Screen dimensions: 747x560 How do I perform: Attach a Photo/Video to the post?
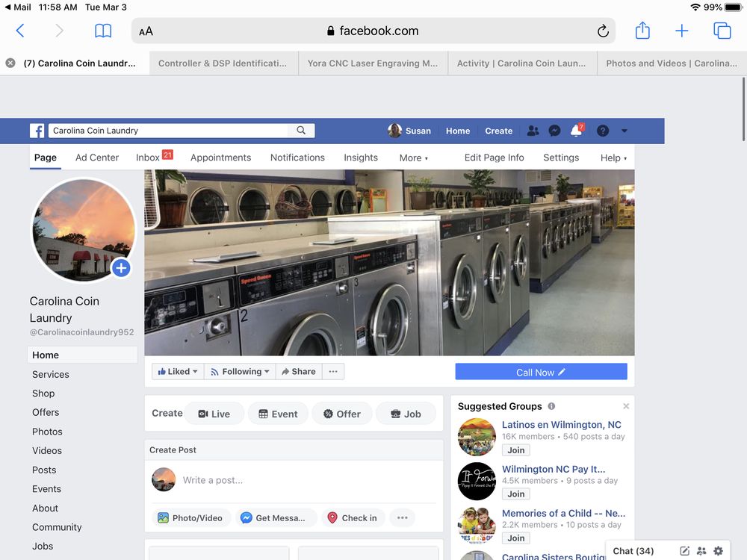191,517
